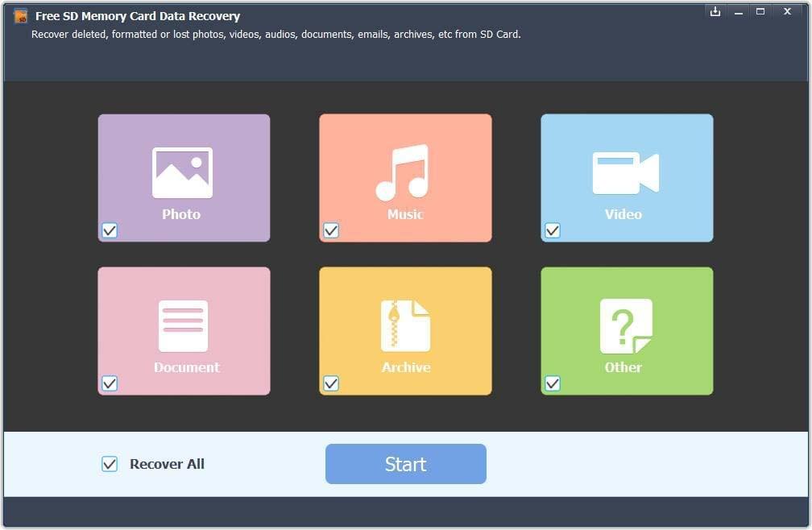Click the Other label text
Image resolution: width=812 pixels, height=530 pixels.
pos(623,367)
